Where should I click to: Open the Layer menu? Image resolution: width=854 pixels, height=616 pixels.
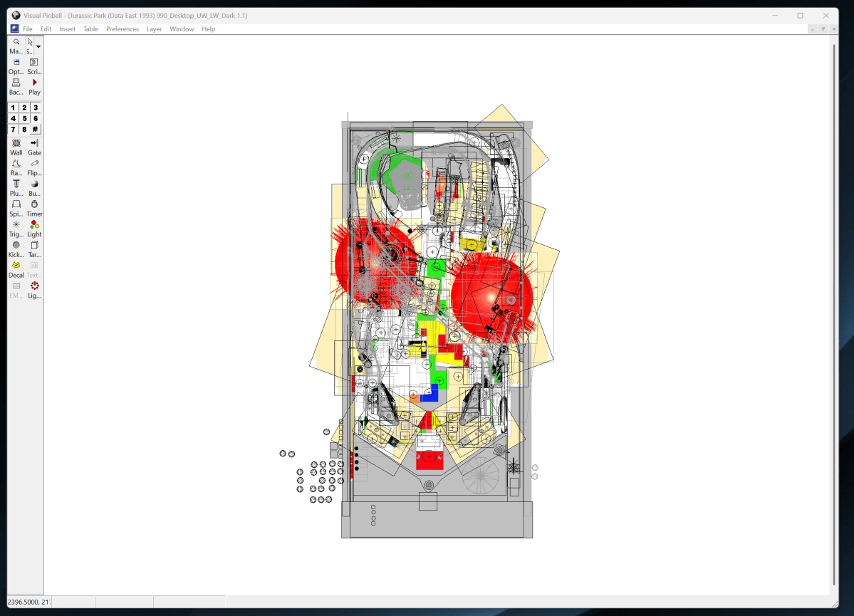coord(154,29)
